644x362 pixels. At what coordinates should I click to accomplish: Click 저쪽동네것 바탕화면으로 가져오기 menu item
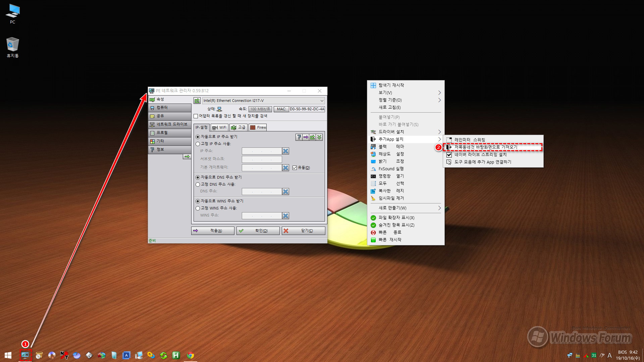click(x=493, y=147)
